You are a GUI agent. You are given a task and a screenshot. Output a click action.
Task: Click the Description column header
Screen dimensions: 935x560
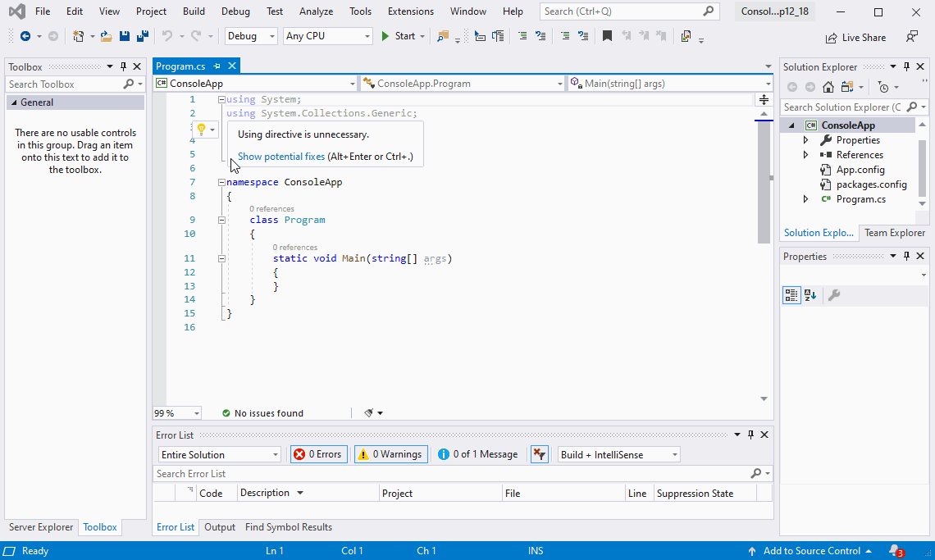(x=308, y=494)
